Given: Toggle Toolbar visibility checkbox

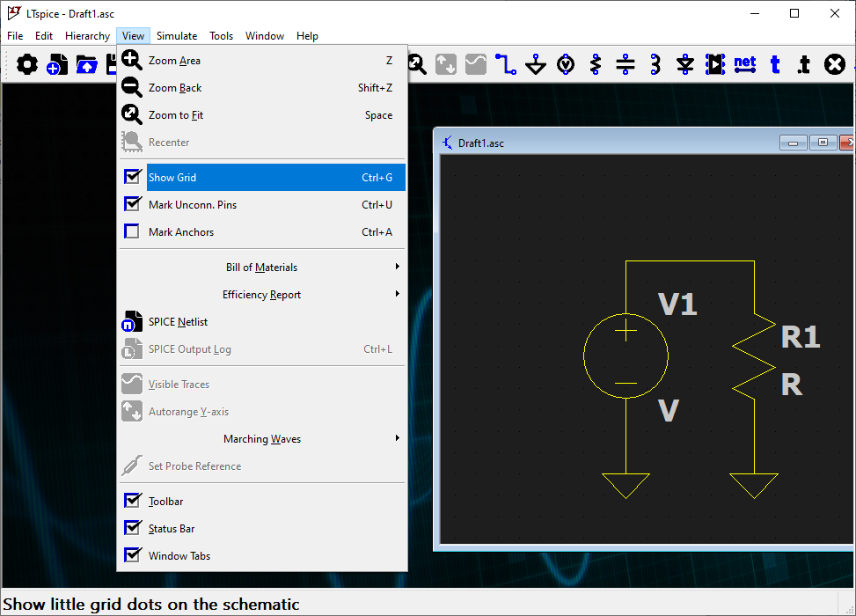Looking at the screenshot, I should pos(132,501).
